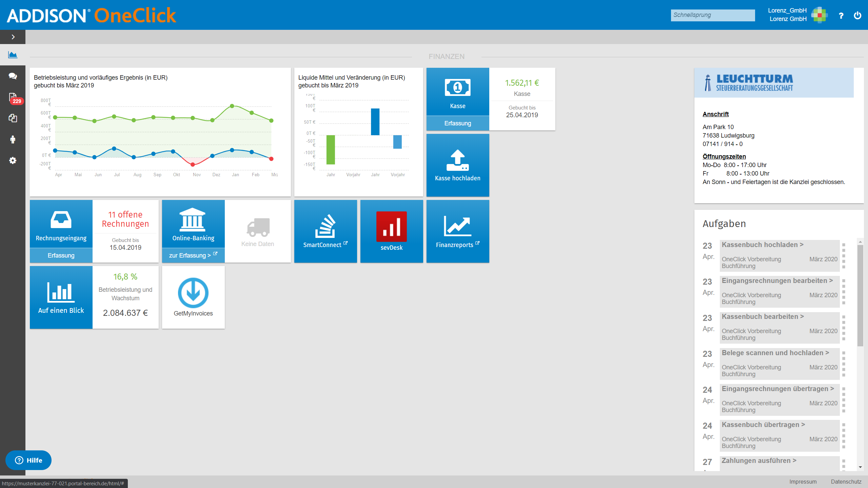Click the power logout icon
Image resolution: width=868 pixels, height=488 pixels.
(857, 16)
